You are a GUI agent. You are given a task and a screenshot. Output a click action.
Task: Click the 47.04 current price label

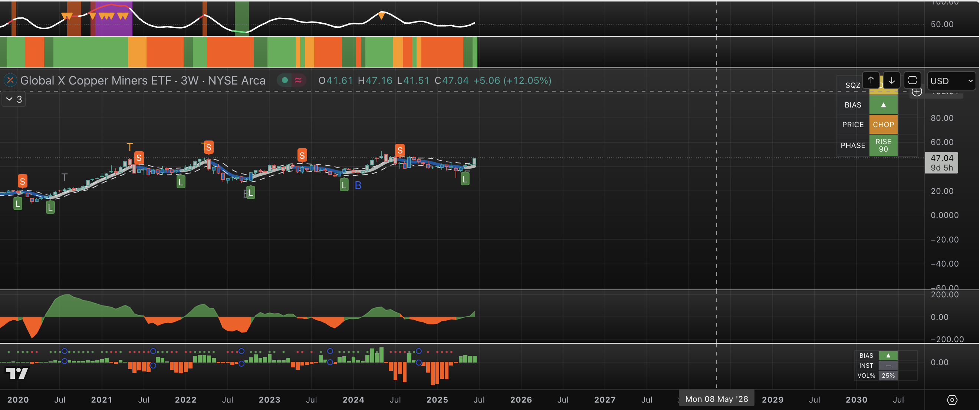pos(941,158)
